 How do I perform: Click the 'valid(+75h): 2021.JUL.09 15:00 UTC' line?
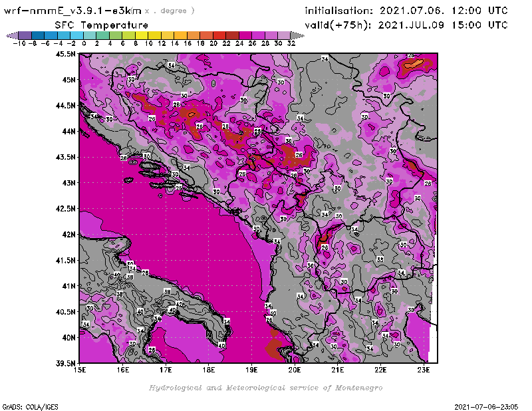[x=406, y=25]
